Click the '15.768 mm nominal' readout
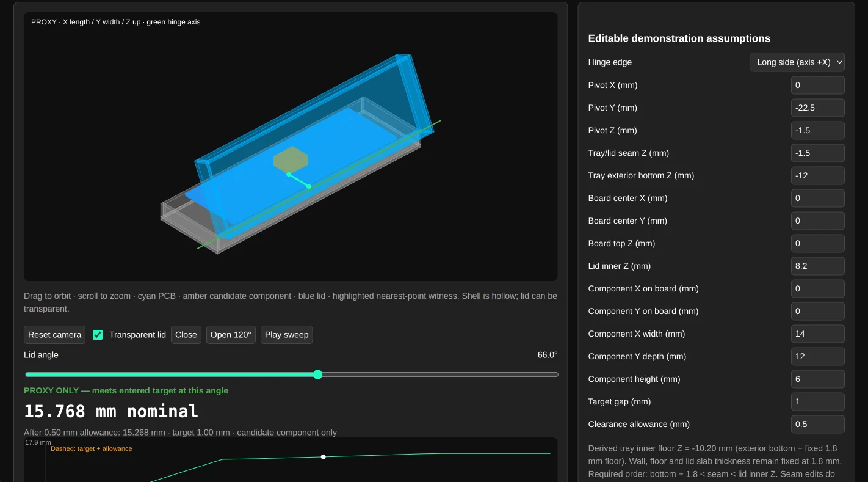Screen dimensions: 868x482 click(x=111, y=411)
